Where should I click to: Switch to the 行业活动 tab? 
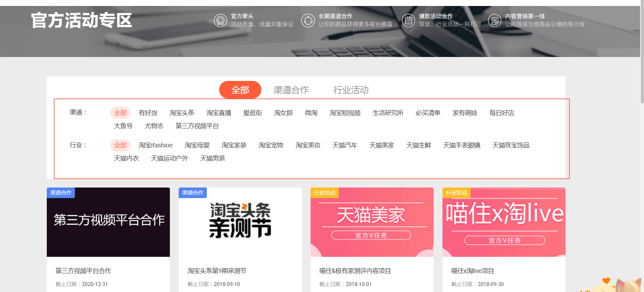351,90
